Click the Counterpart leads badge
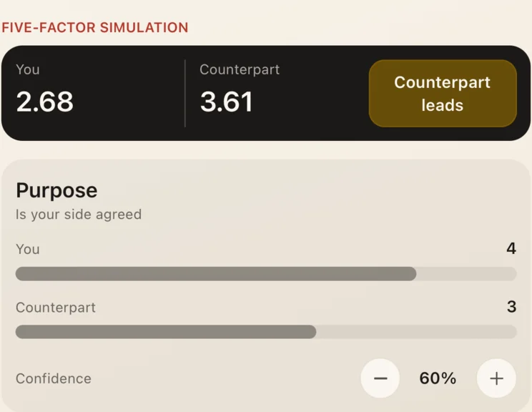Image resolution: width=532 pixels, height=412 pixels. [443, 93]
